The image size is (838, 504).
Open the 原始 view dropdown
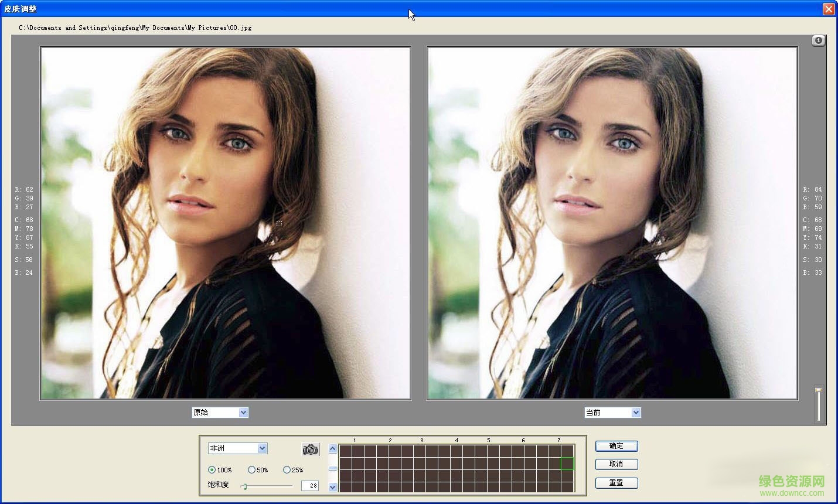[x=220, y=413]
